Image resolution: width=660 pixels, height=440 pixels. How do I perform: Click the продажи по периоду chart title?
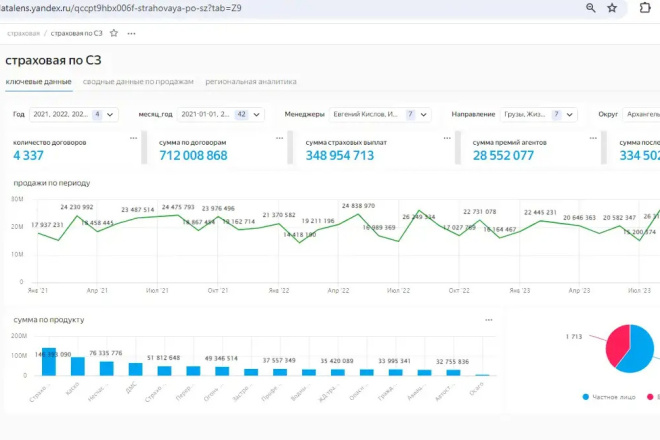[x=52, y=183]
